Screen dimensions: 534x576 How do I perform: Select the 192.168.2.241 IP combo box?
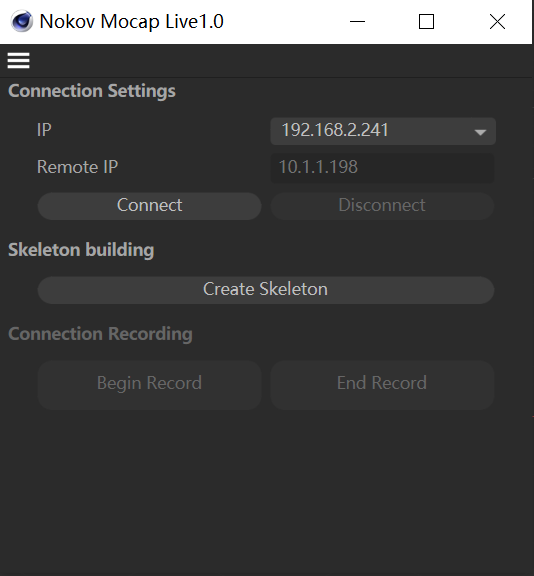(383, 131)
